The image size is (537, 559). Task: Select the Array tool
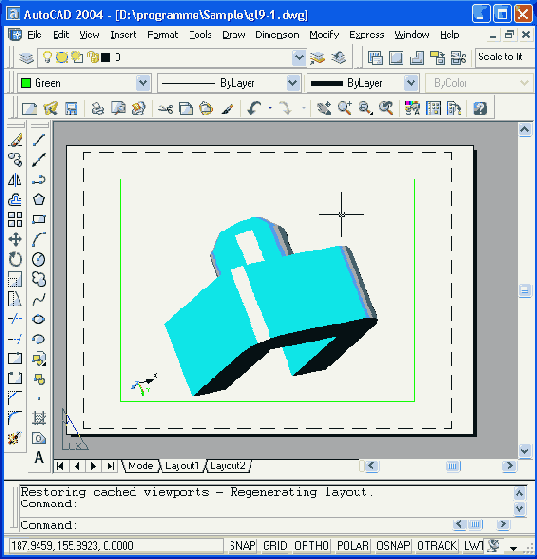point(15,220)
